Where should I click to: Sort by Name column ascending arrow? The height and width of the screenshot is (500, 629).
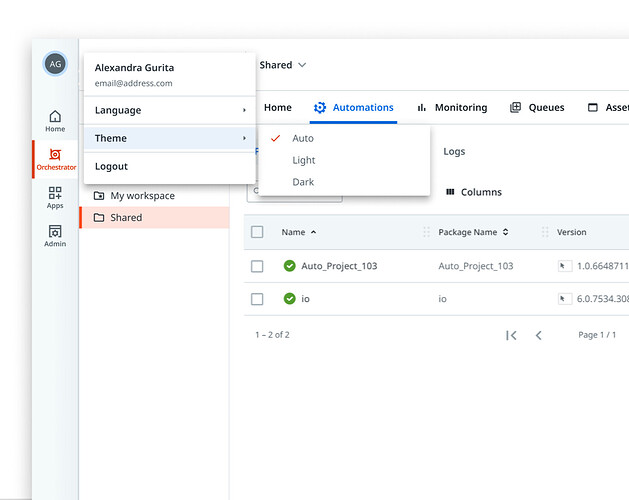[314, 232]
